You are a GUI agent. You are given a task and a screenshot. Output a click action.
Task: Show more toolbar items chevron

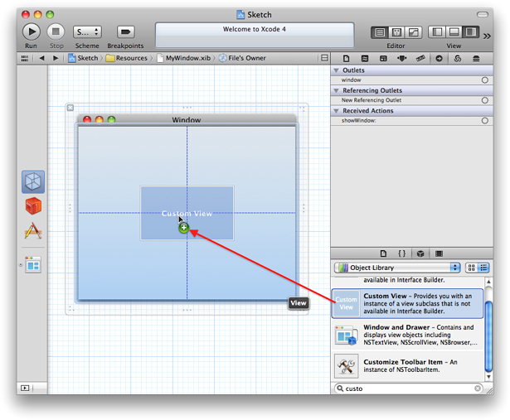pyautogui.click(x=487, y=36)
